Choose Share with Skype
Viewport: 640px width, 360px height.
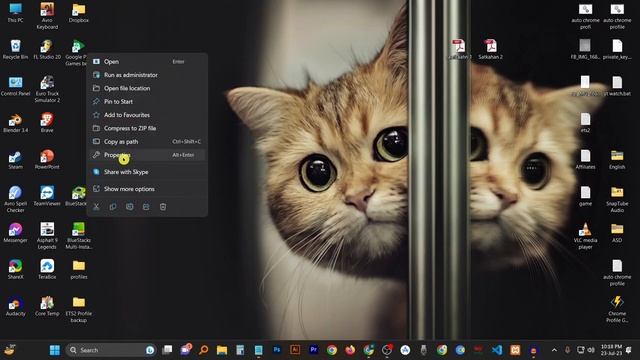(x=147, y=172)
